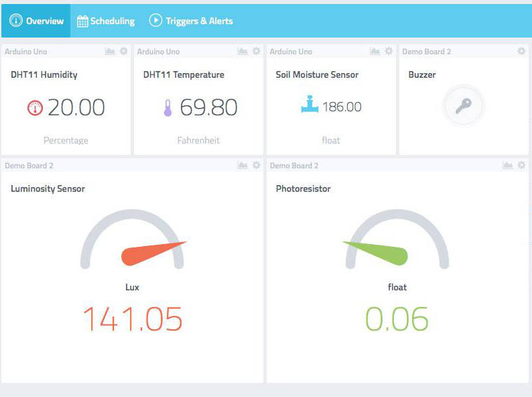Open the Scheduling tab
The image size is (532, 397).
pyautogui.click(x=106, y=21)
